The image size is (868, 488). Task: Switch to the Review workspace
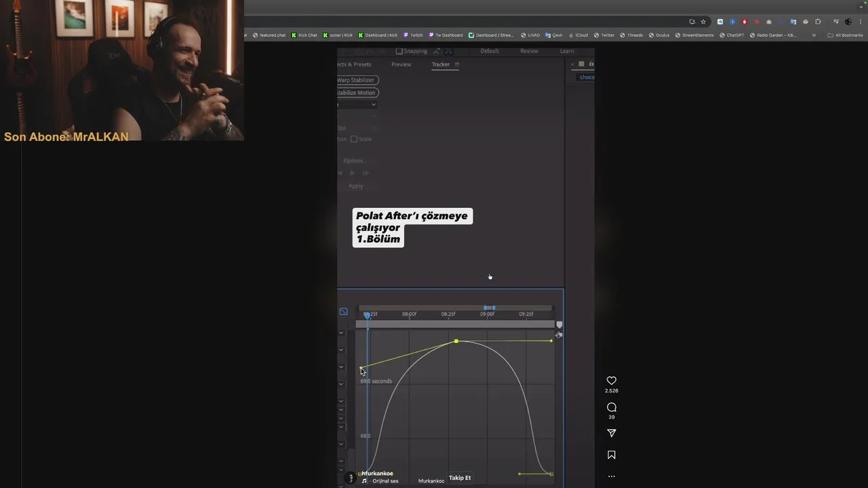tap(529, 51)
